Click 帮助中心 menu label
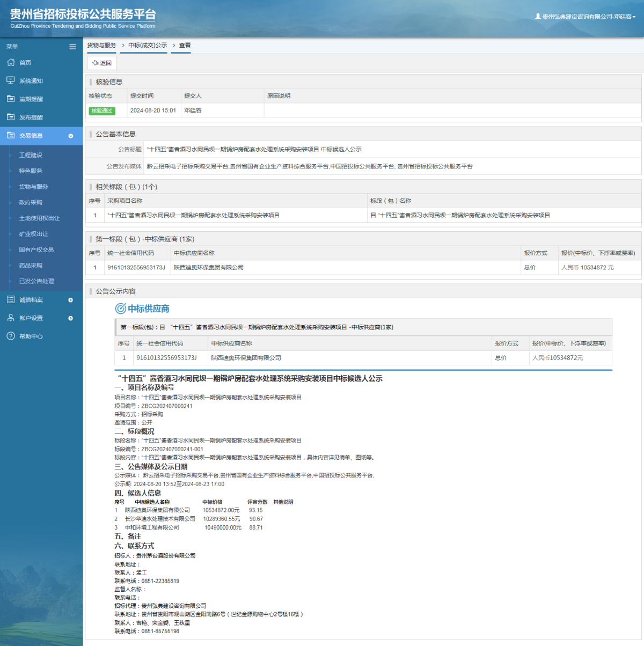Image resolution: width=644 pixels, height=646 pixels. 31,336
